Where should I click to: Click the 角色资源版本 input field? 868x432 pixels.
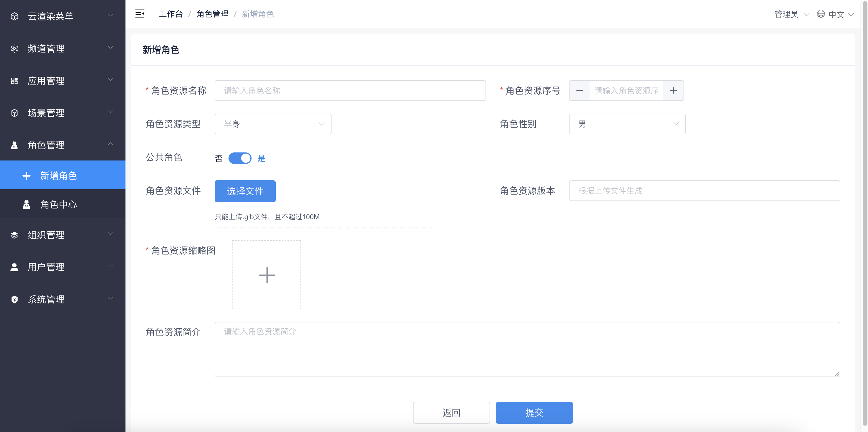704,191
